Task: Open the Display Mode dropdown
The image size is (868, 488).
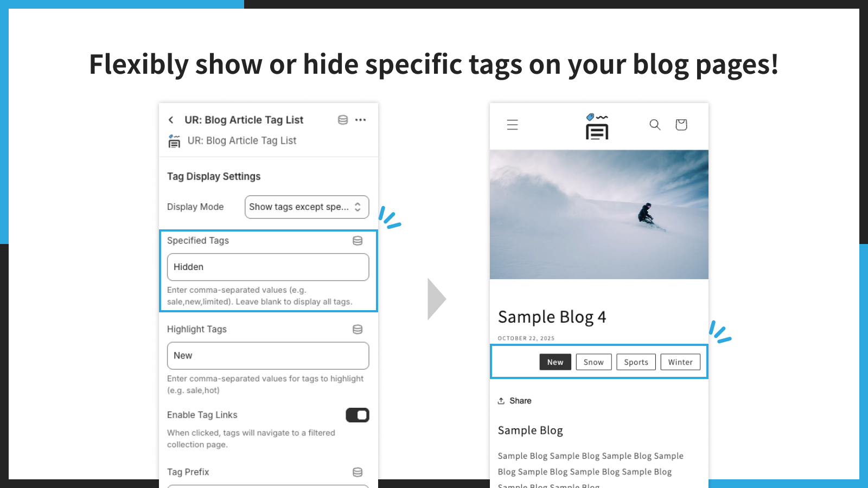Action: (x=307, y=207)
